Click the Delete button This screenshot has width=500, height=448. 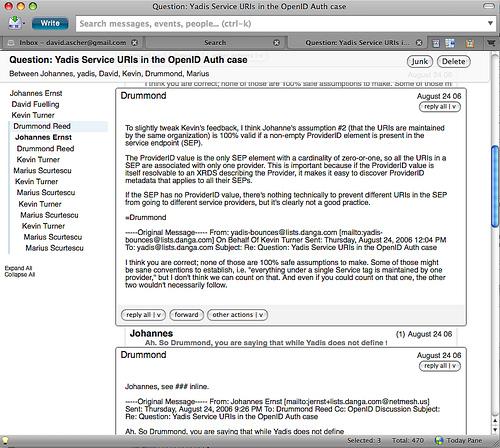pyautogui.click(x=454, y=61)
